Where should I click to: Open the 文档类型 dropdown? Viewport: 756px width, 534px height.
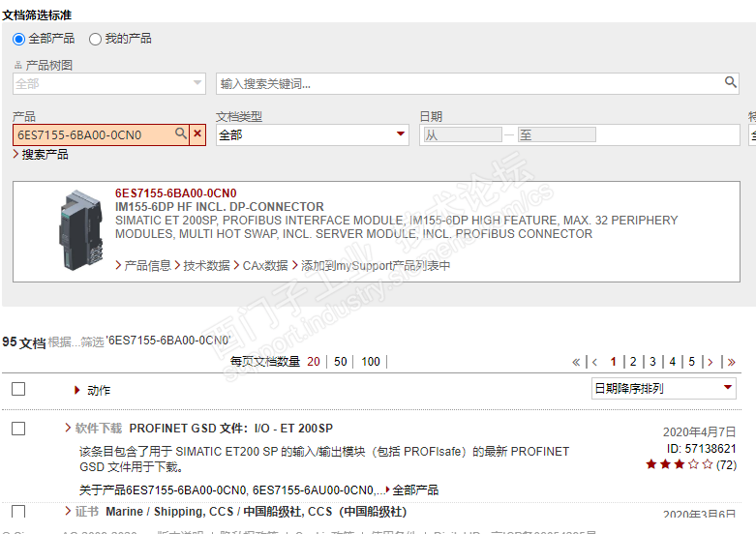pos(313,134)
